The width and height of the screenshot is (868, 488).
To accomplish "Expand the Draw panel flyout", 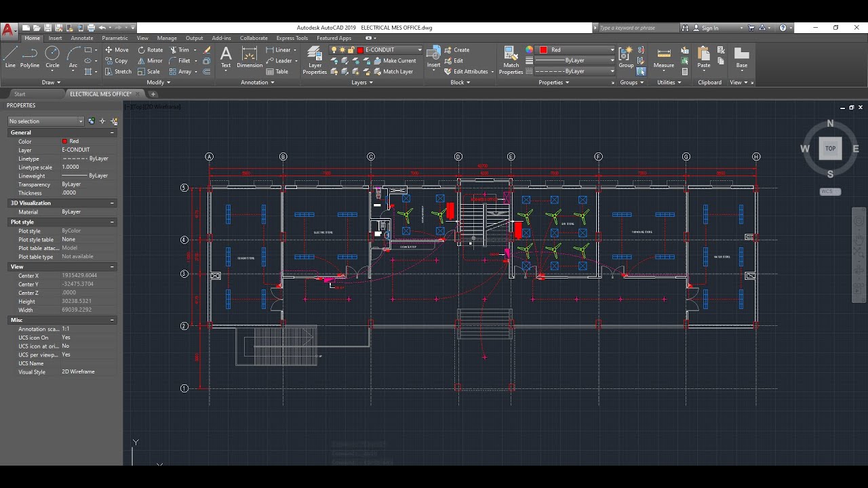I will (51, 83).
